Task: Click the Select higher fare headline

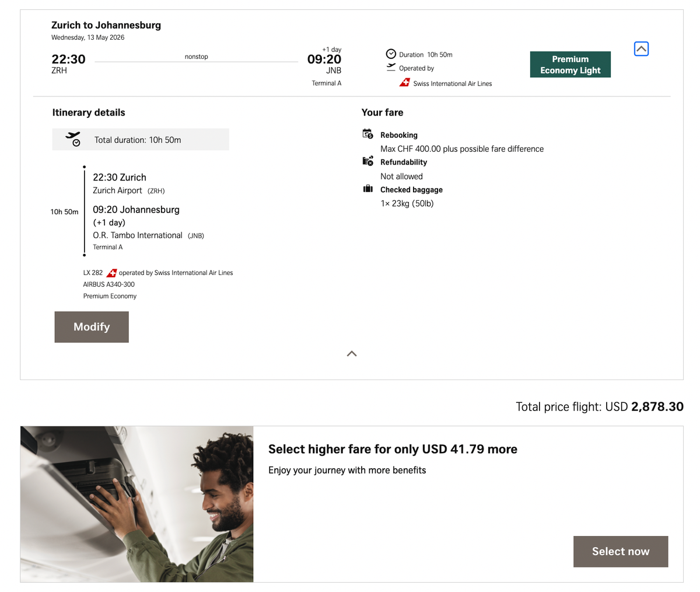Action: pyautogui.click(x=393, y=450)
